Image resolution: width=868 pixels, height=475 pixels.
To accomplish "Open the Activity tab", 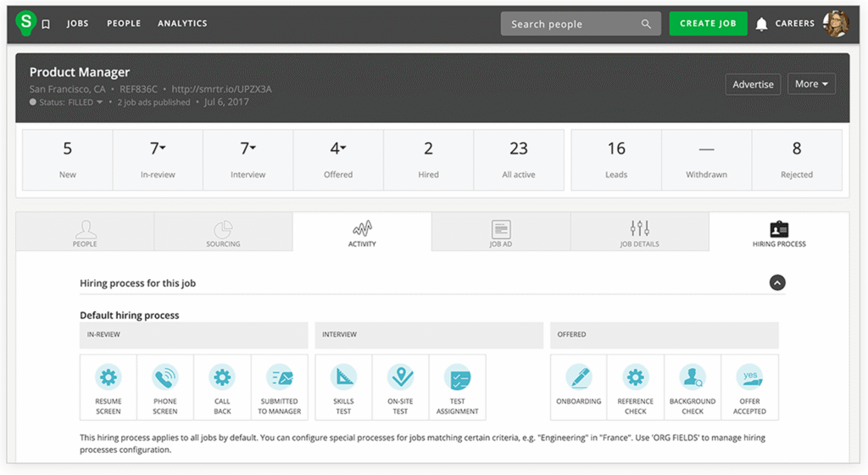I will pyautogui.click(x=362, y=232).
